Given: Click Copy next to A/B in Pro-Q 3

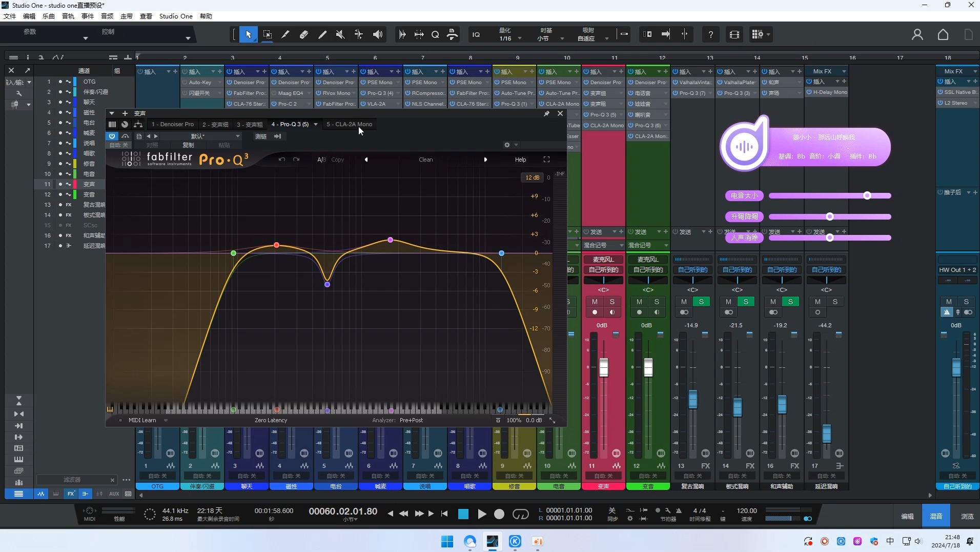Looking at the screenshot, I should (337, 160).
